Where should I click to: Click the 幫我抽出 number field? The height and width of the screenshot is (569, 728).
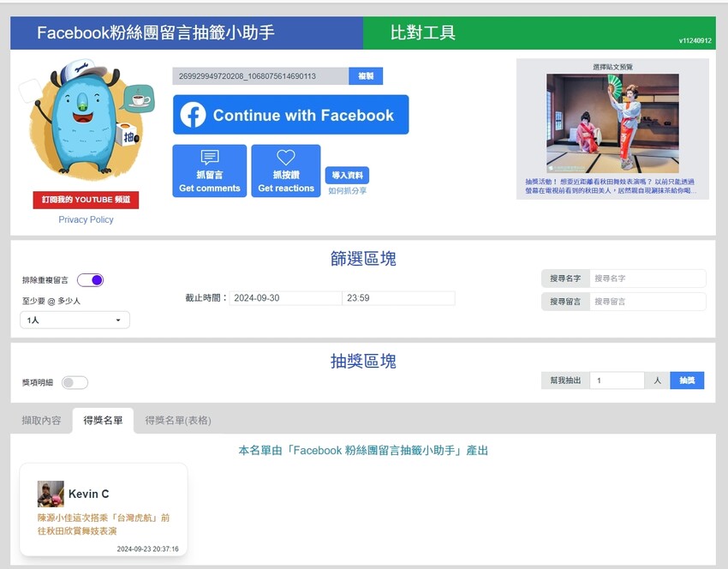[617, 380]
